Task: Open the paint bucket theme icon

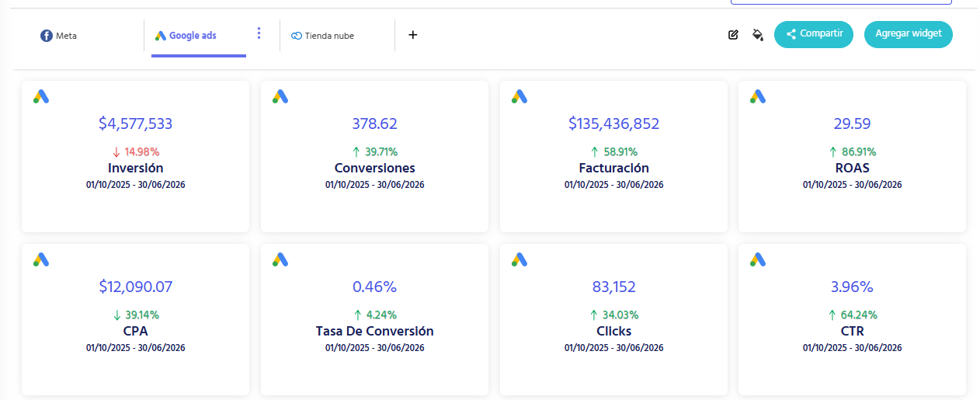Action: (758, 34)
